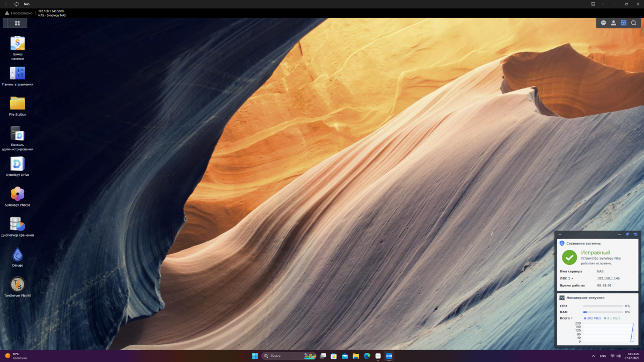Dock the widget panel to the side
The image size is (644, 362).
point(635,234)
